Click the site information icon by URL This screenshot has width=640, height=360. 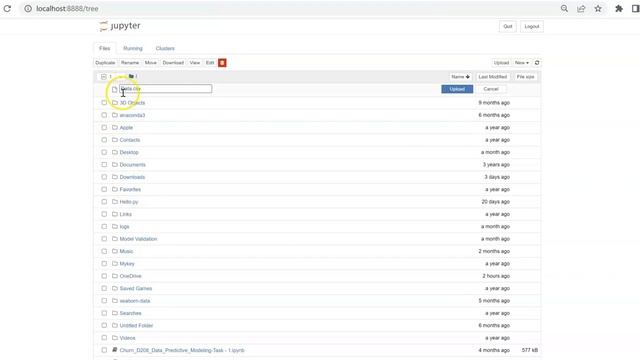[x=28, y=9]
